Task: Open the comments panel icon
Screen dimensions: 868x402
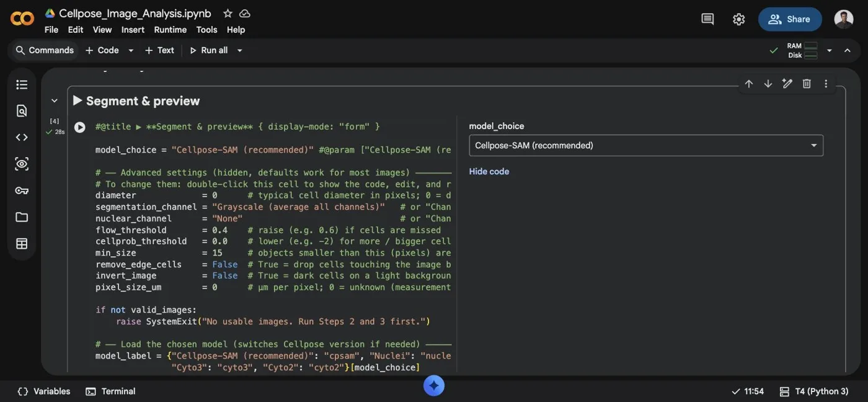Action: [707, 19]
